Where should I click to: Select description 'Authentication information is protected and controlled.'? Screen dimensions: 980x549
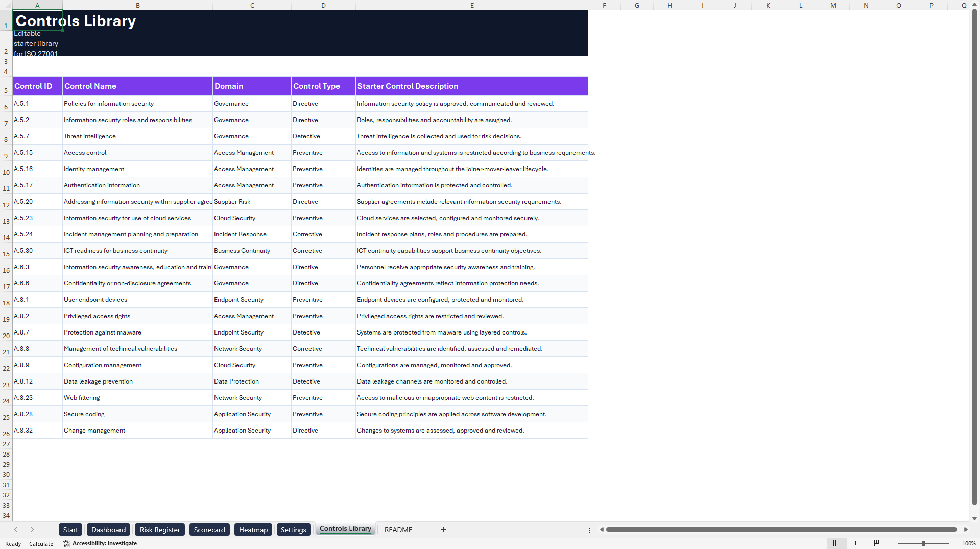[x=472, y=185]
